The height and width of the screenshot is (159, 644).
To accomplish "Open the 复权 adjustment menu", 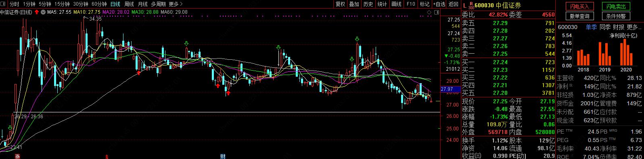I will pyautogui.click(x=341, y=4).
